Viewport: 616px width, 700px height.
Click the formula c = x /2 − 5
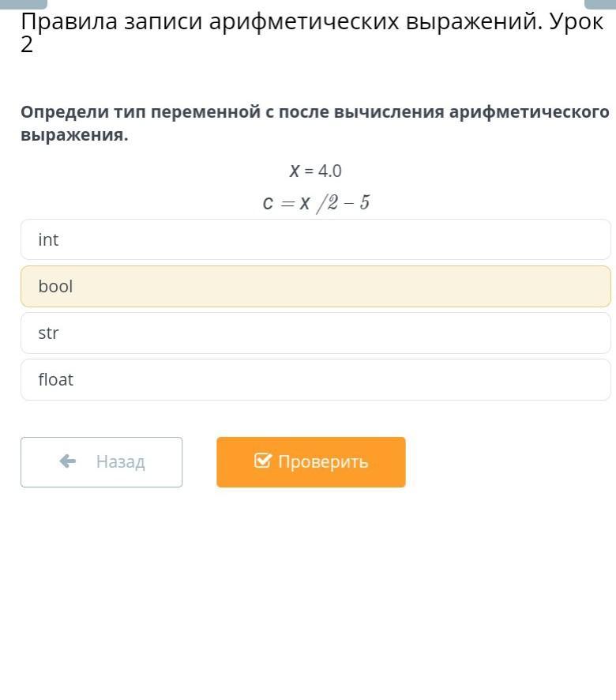[x=316, y=203]
